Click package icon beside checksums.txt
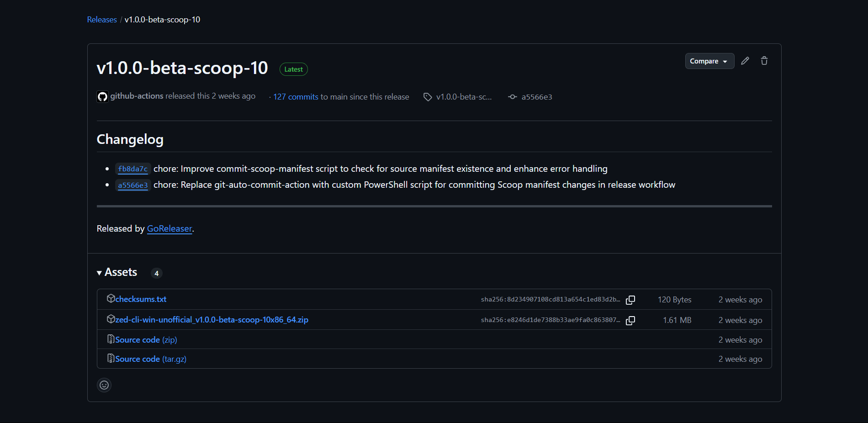Image resolution: width=868 pixels, height=423 pixels. (x=111, y=298)
